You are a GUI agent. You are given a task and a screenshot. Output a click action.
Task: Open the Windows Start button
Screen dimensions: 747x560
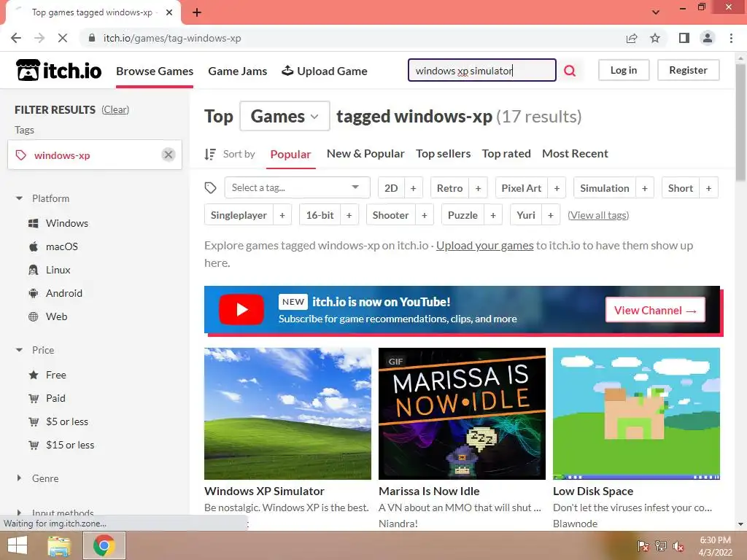18,545
